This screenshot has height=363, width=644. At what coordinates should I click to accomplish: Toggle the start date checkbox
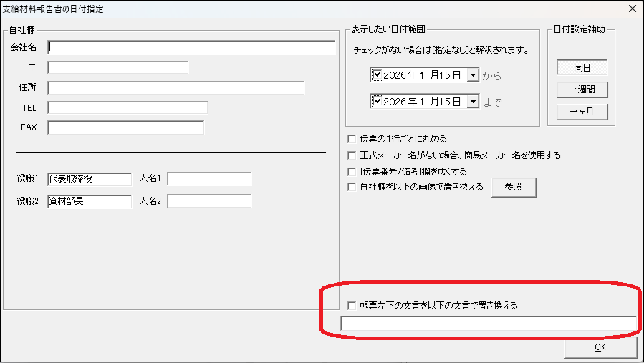point(377,74)
